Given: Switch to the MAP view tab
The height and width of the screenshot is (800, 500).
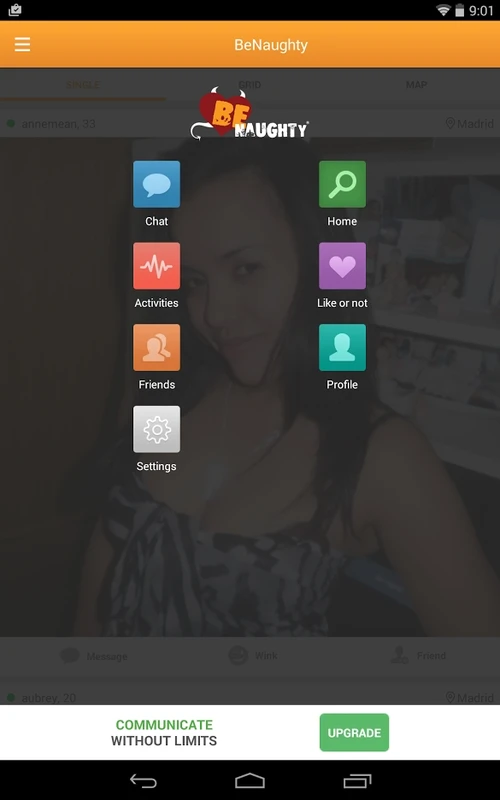Looking at the screenshot, I should 416,85.
